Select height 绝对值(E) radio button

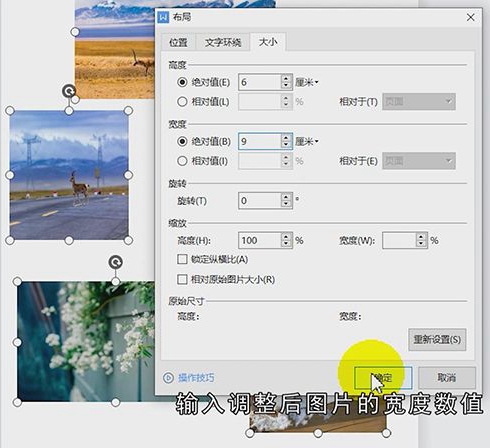point(182,82)
